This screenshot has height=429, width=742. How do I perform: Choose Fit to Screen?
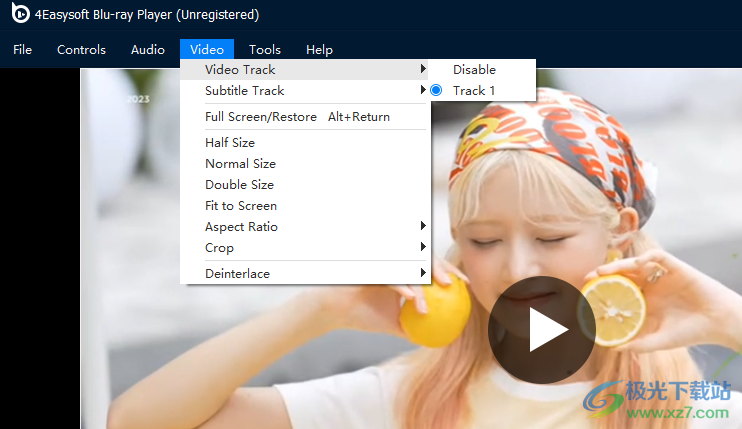coord(305,206)
